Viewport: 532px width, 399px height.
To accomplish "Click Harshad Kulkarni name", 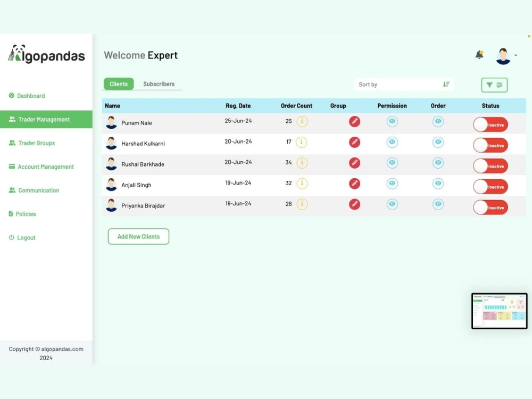I will 143,144.
